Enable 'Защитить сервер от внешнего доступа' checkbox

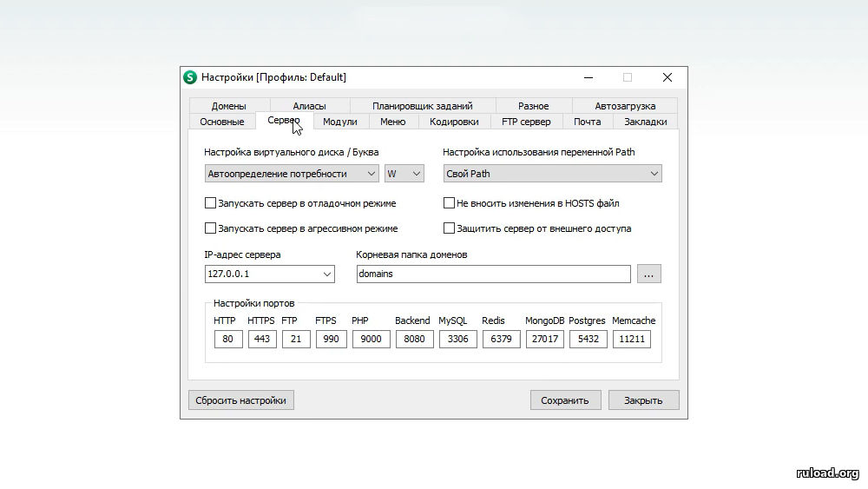click(450, 228)
